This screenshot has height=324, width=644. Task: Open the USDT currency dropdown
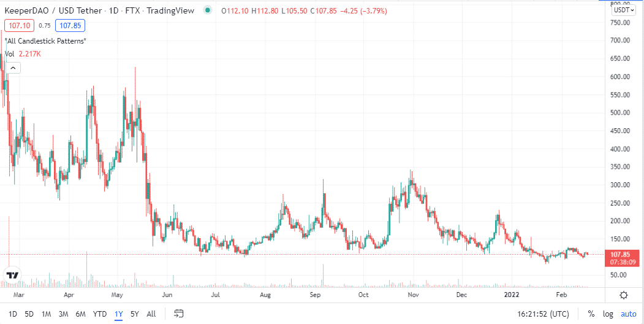623,10
